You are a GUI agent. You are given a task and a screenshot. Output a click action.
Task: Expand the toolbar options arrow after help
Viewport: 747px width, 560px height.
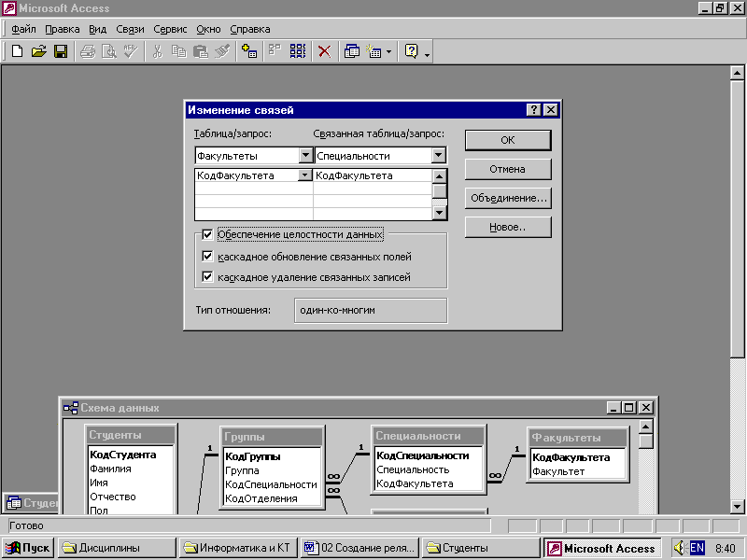(x=427, y=55)
